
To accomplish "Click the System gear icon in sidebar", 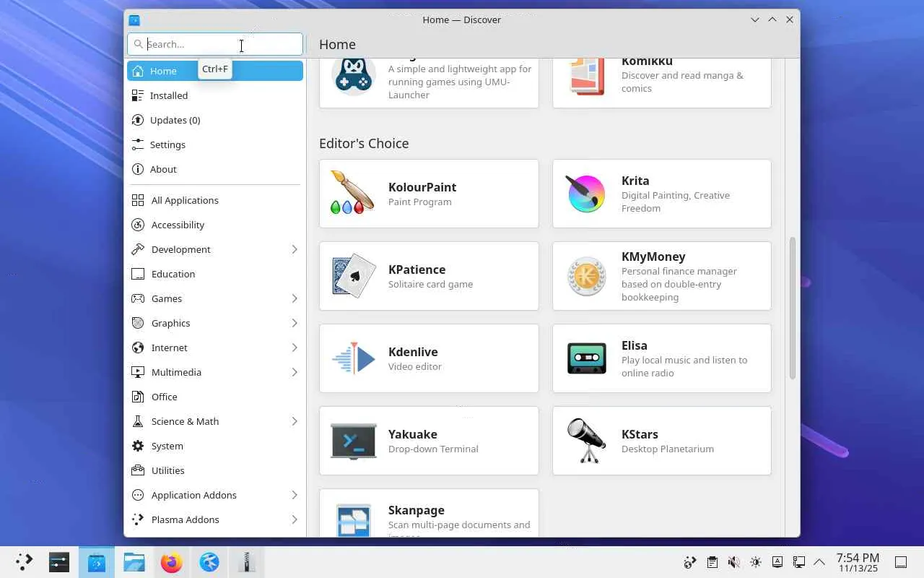I will (x=138, y=446).
